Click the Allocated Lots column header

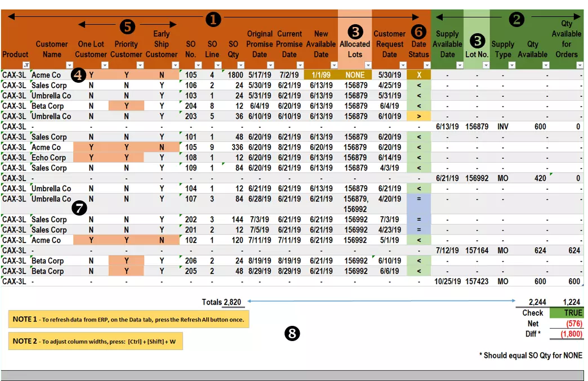coord(355,49)
